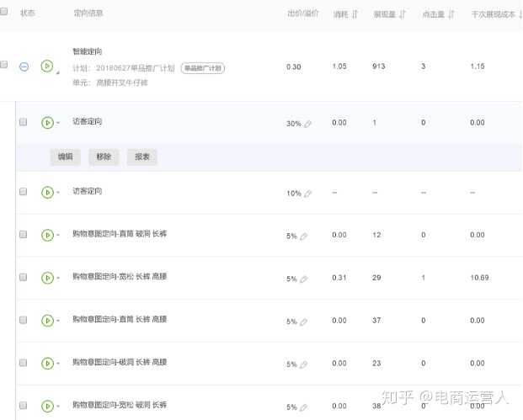
Task: Click status icon of 访客定向 30% row
Action: (47, 123)
